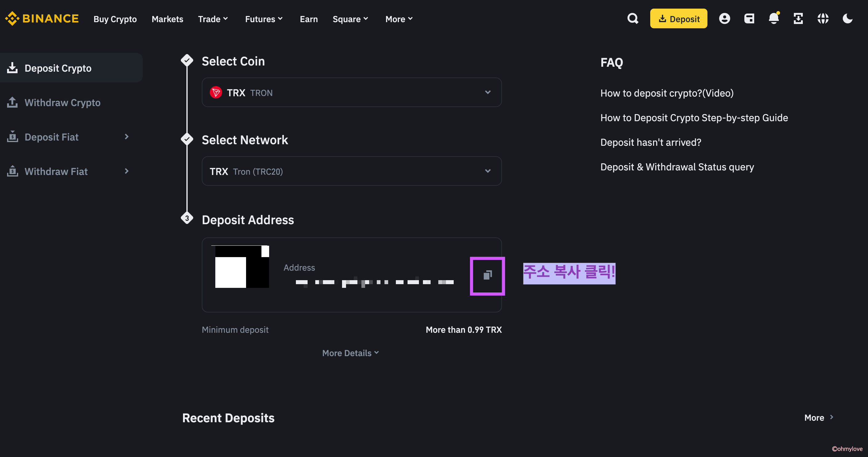Open Deposit Crypto Step-by-step Guide link
Screen dimensions: 868x457
point(694,117)
